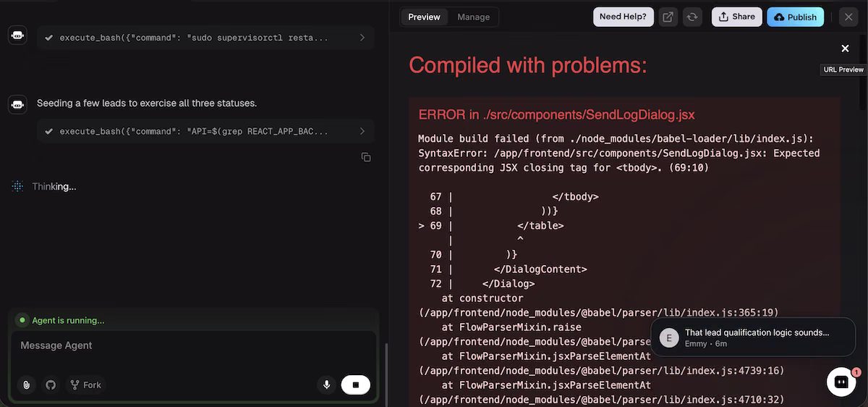This screenshot has width=868, height=407.
Task: Copy the message with copy icon
Action: click(366, 157)
